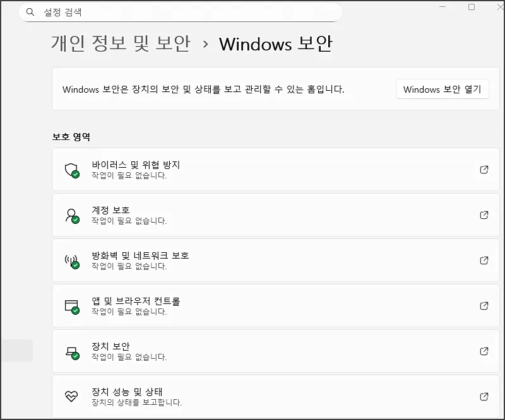Screen dimensions: 505x420
Task: Select the 바이러스 및 위협 방지 label
Action: tap(136, 165)
